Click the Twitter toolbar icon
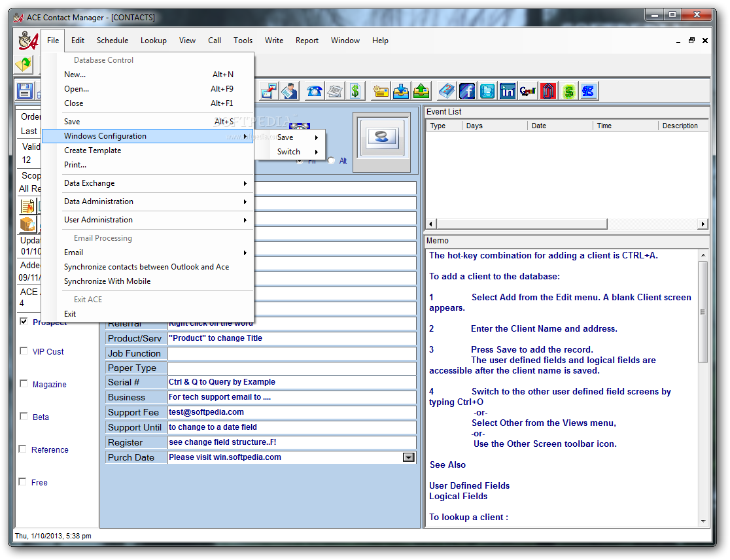730x560 pixels. [x=487, y=91]
